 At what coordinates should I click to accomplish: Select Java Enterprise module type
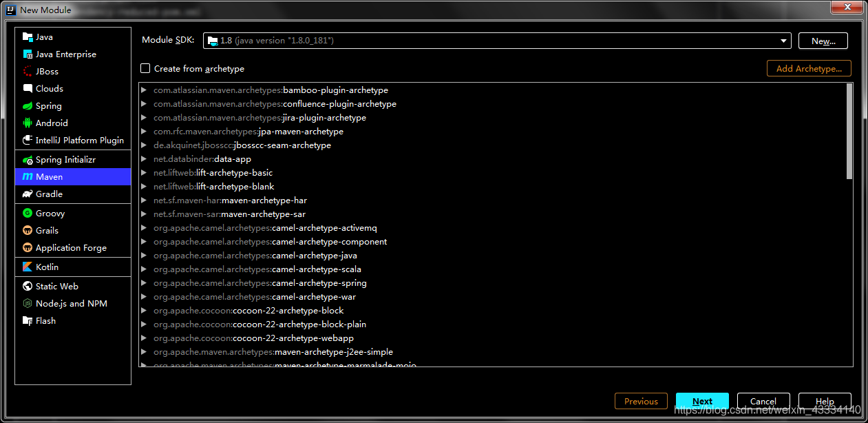tap(73, 54)
